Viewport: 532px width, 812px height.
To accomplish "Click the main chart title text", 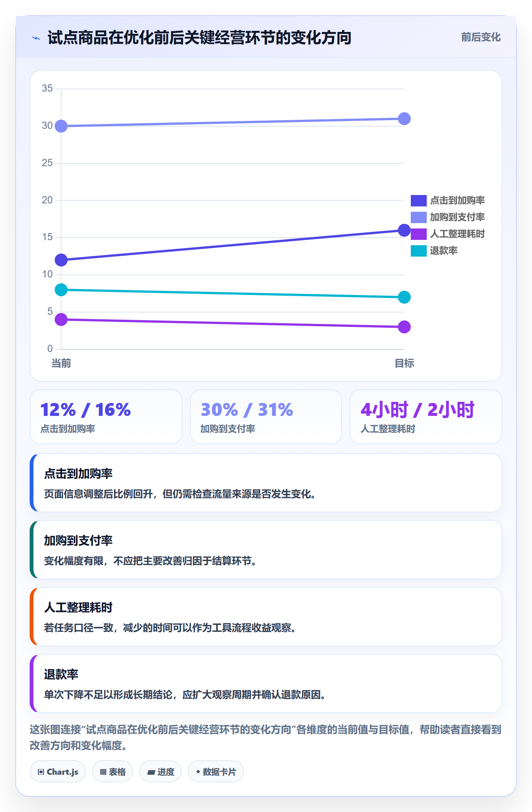I will (x=199, y=38).
